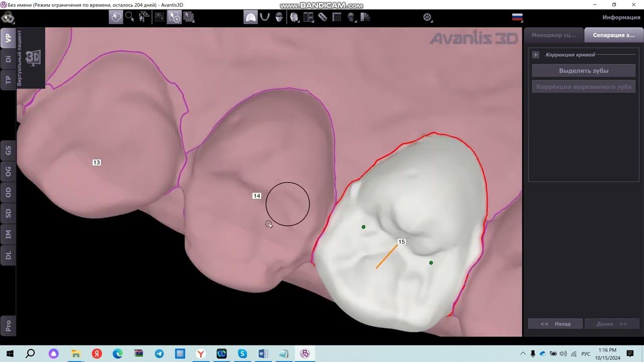Click the 3D monitor virtual patient icon
Screen dimensions: 644x362
point(33,58)
